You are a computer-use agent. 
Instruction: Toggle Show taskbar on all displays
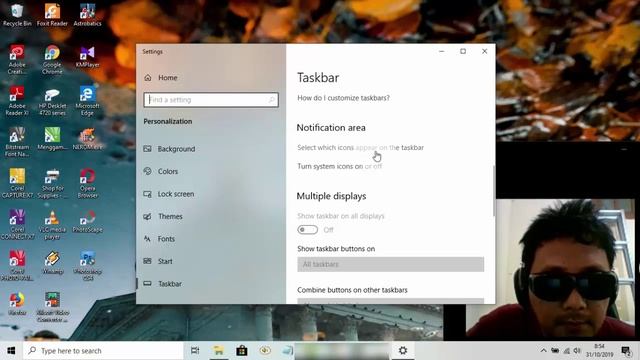(307, 230)
